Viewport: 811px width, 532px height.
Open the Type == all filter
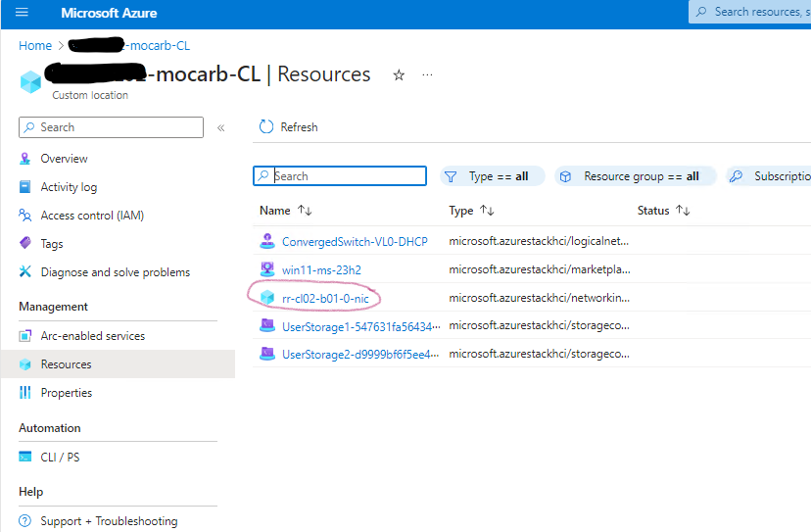(492, 176)
